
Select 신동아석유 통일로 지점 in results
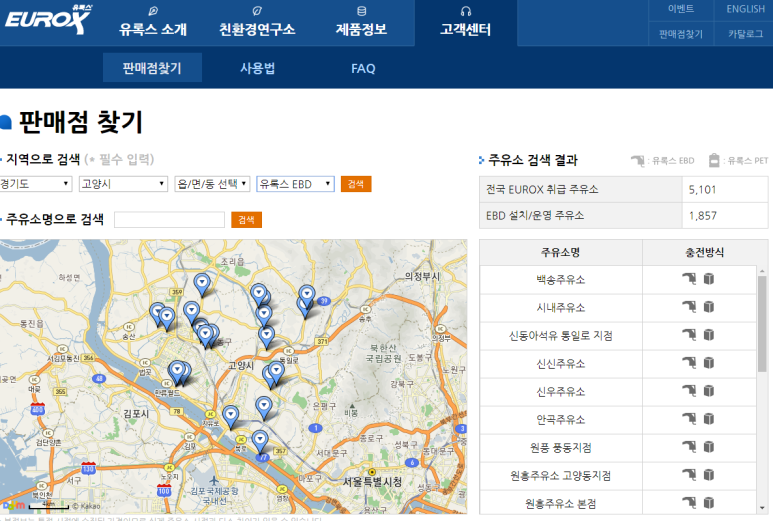click(x=561, y=336)
